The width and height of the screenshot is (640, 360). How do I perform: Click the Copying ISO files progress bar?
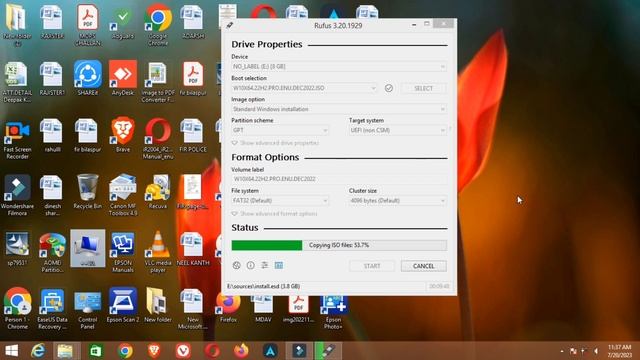tap(339, 245)
